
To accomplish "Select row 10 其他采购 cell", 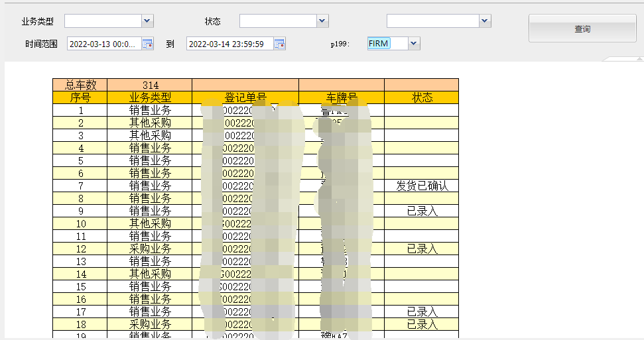I will tap(150, 224).
